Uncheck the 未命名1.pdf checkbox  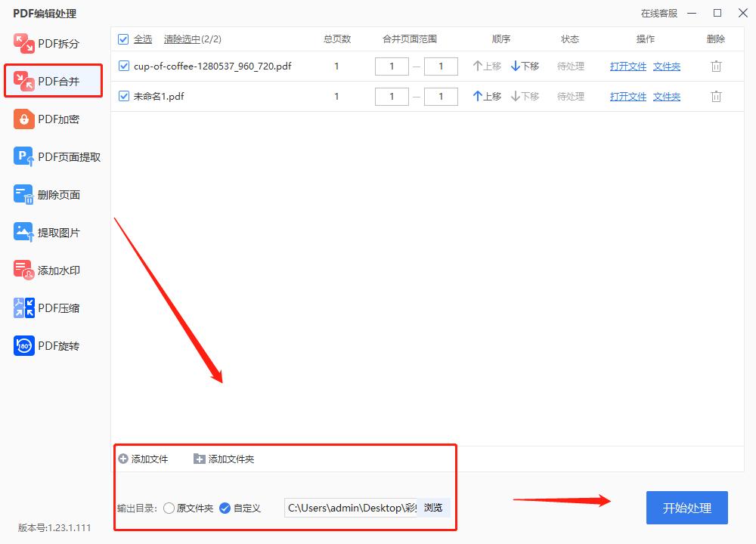tap(124, 97)
